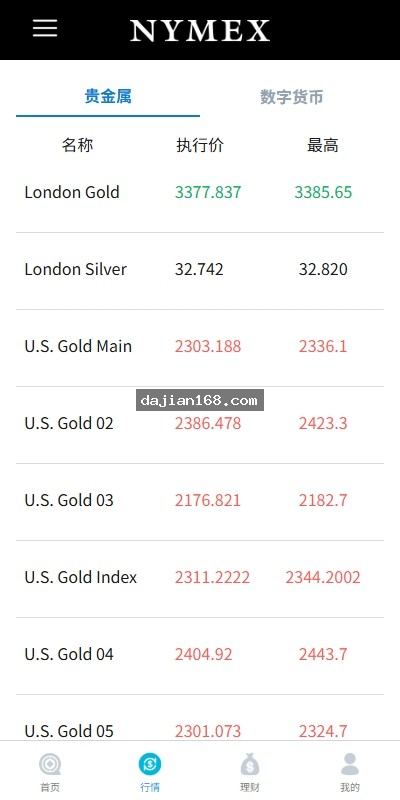Tap the market quotes (行情) icon
This screenshot has height=800, width=400.
(x=150, y=764)
